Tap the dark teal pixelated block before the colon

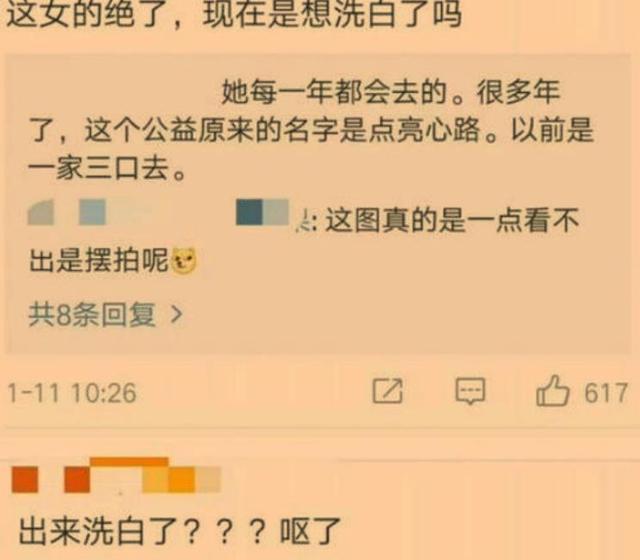pyautogui.click(x=249, y=212)
